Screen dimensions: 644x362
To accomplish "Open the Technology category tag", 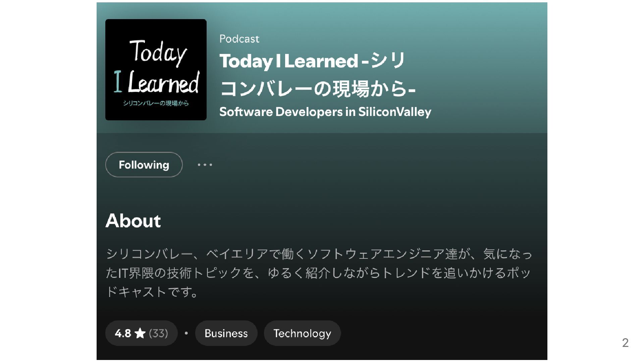I will 302,333.
